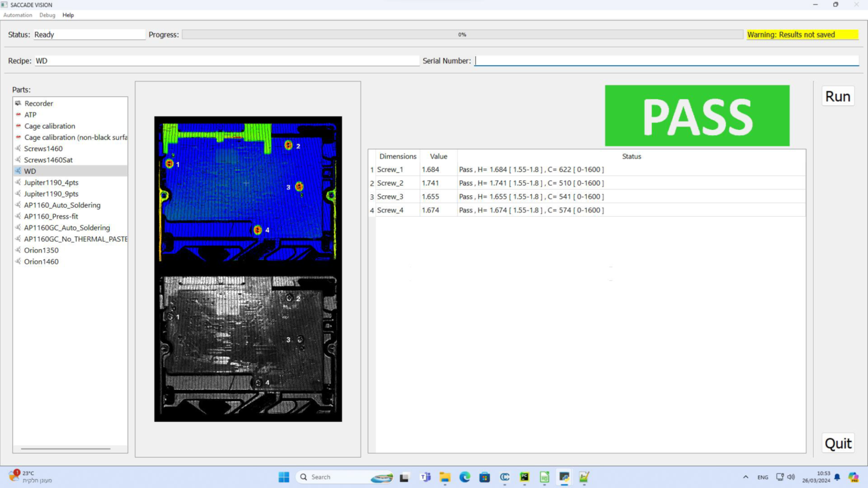This screenshot has width=868, height=488.
Task: Open Microsoft Store from the taskbar
Action: coord(484,477)
